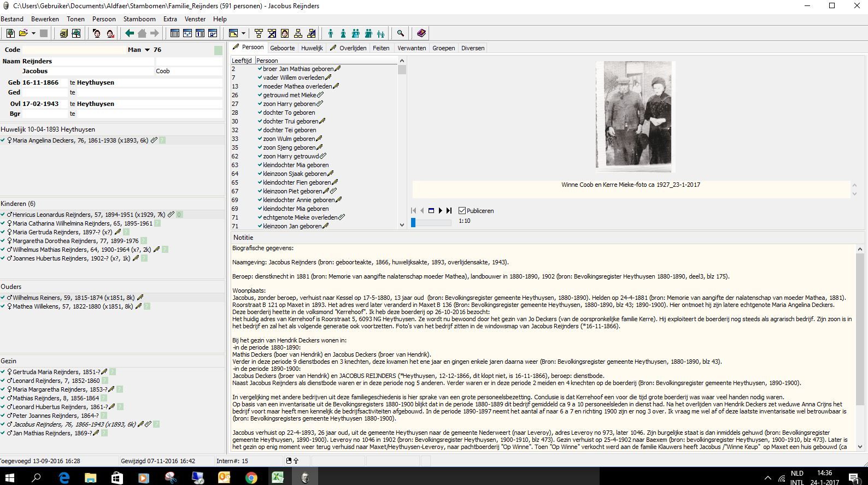The image size is (868, 485).
Task: Select spouse Maria Angelina Deckers
Action: tap(80, 140)
